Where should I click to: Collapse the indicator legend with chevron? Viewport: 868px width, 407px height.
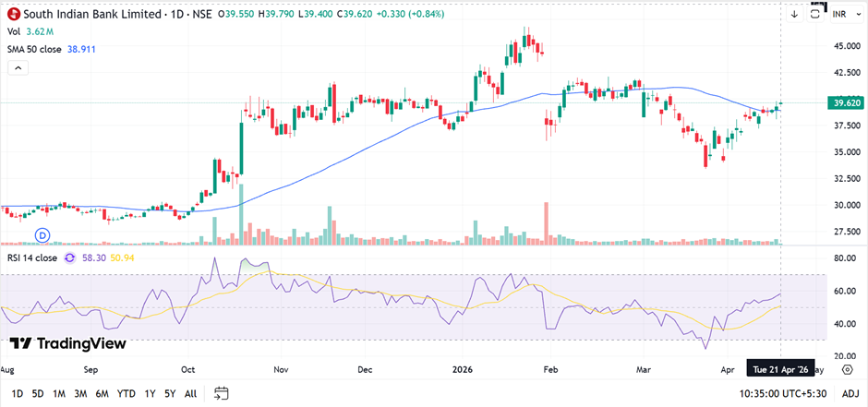click(x=16, y=67)
